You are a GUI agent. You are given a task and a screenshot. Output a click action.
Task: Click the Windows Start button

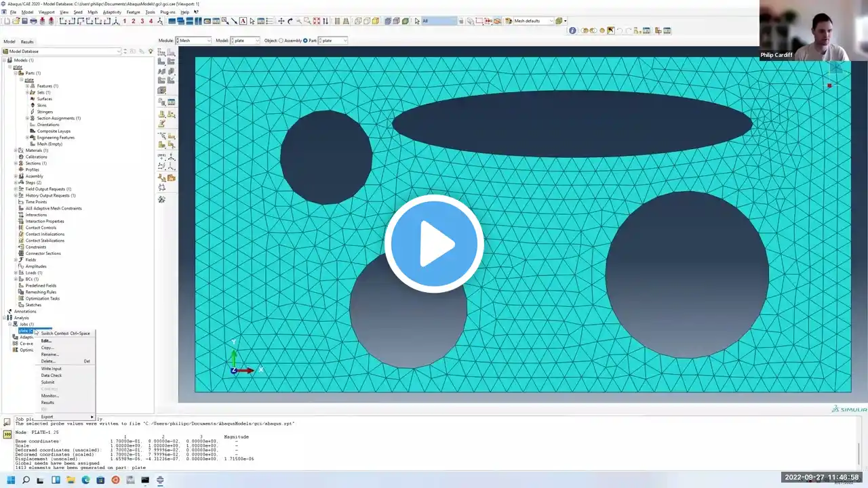pyautogui.click(x=11, y=480)
